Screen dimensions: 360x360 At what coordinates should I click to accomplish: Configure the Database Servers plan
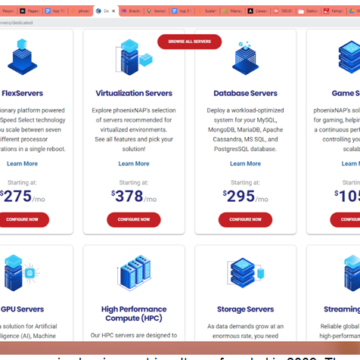tap(245, 220)
